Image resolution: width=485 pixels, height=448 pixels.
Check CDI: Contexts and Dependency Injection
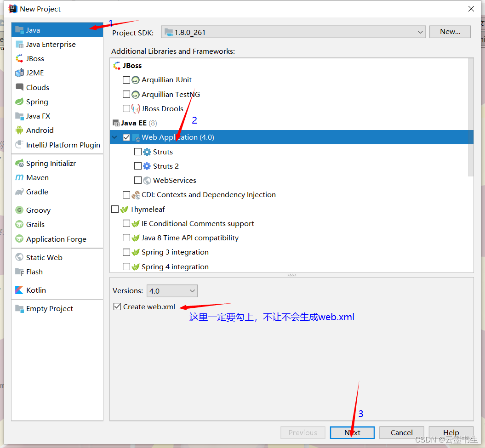[x=126, y=195]
